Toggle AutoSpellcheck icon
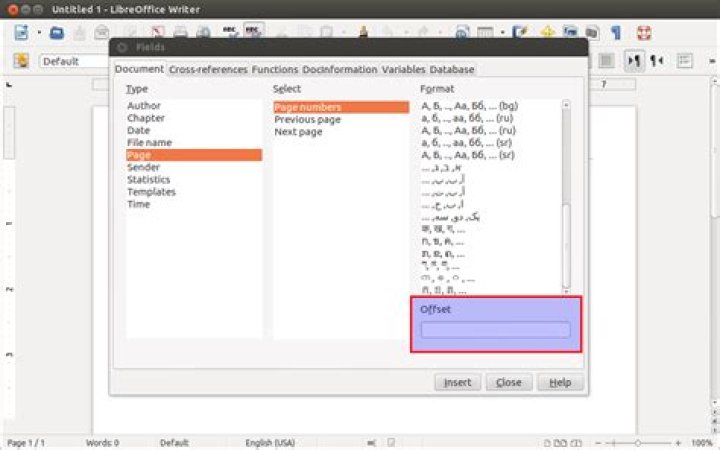This screenshot has width=720, height=450. 253,31
